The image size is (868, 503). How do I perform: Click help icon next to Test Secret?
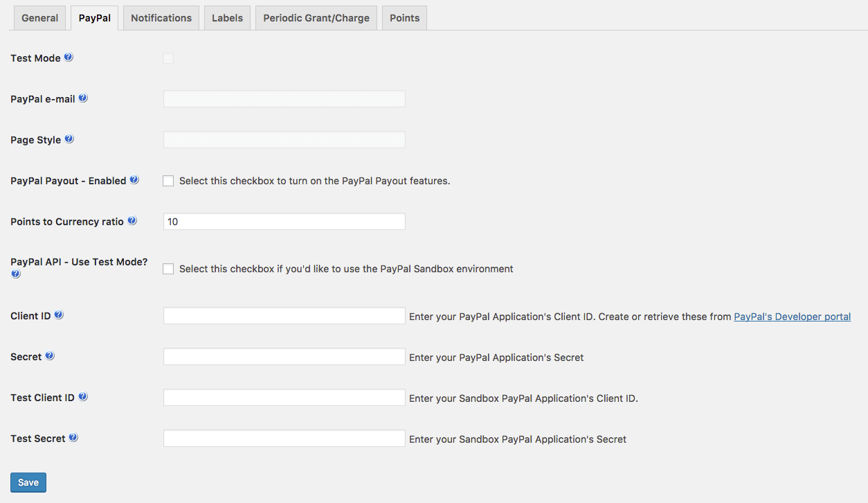click(73, 438)
